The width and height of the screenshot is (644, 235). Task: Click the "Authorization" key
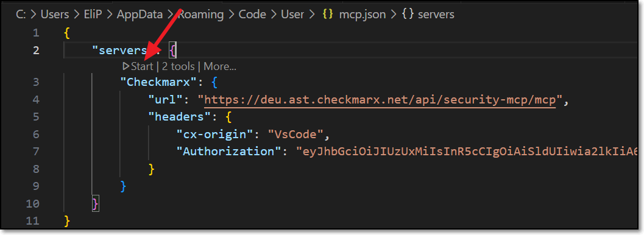coord(228,152)
